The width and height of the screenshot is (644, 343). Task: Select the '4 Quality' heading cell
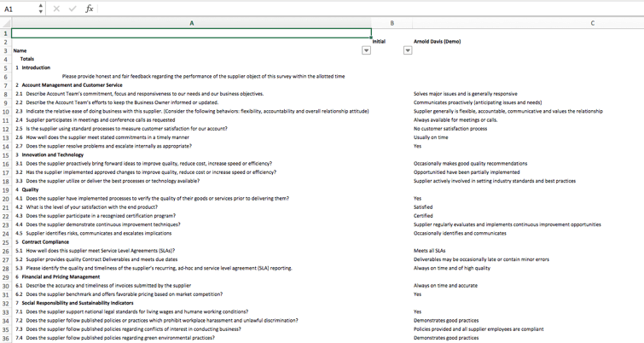coord(27,189)
